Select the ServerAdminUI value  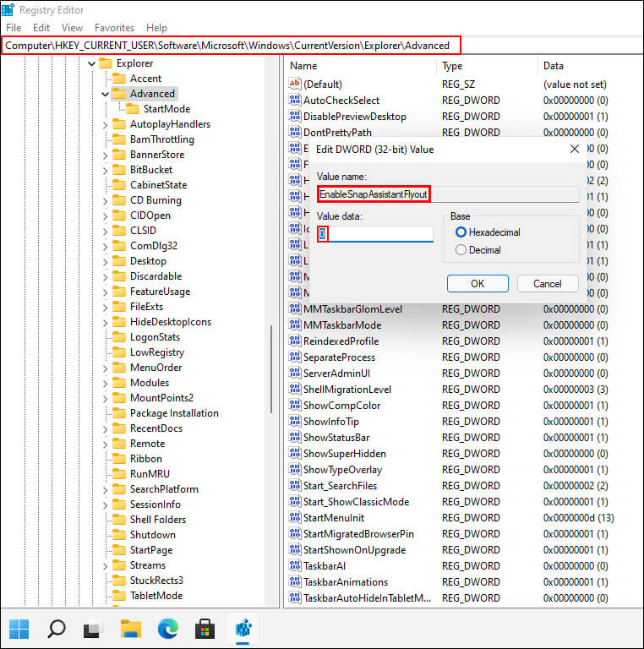336,373
